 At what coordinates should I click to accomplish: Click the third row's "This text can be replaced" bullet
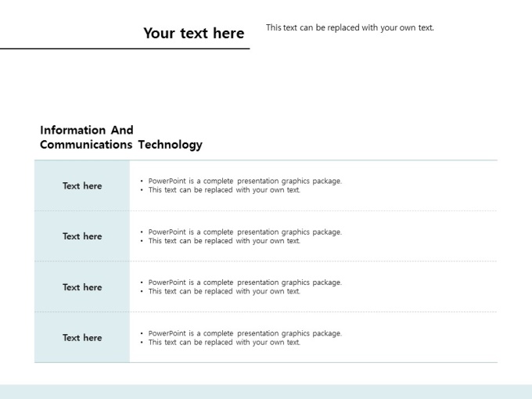coord(224,292)
